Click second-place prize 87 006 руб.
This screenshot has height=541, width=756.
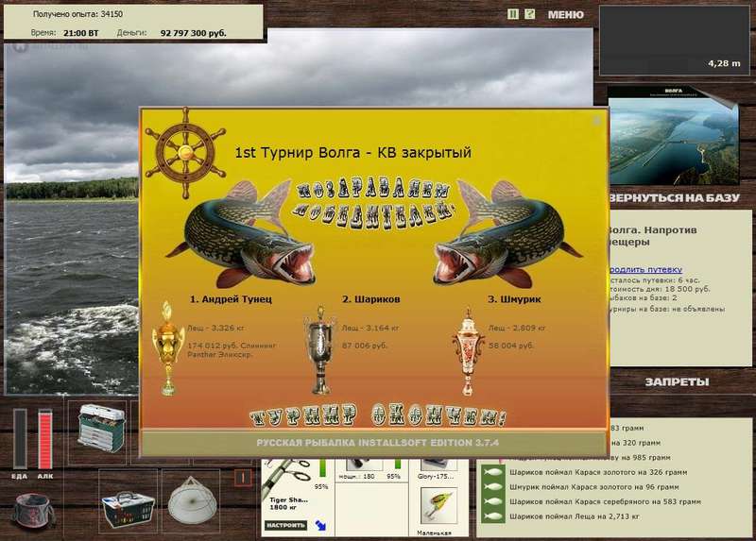[365, 346]
